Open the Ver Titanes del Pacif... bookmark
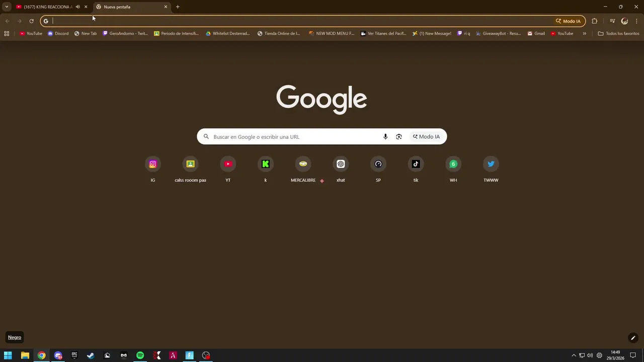Screen dimensions: 644x362 [383, 34]
